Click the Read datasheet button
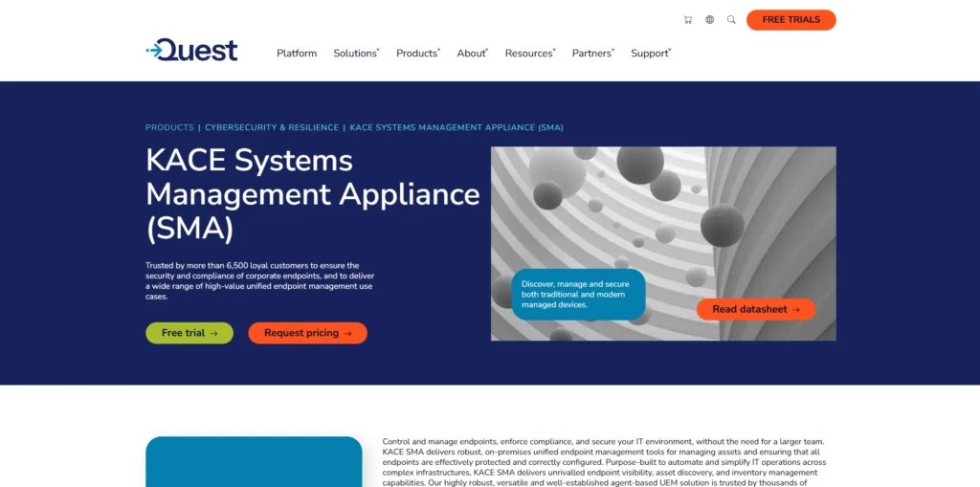The width and height of the screenshot is (980, 487). coord(756,309)
